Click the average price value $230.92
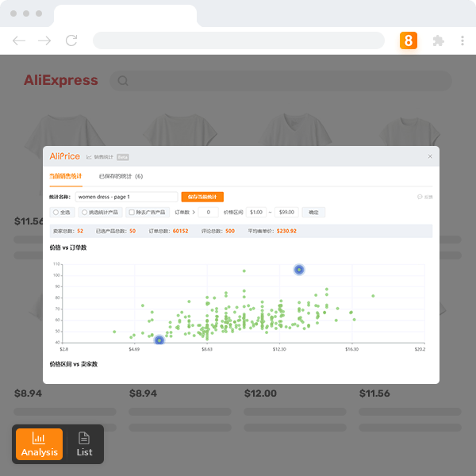Image resolution: width=476 pixels, height=476 pixels. pos(286,231)
